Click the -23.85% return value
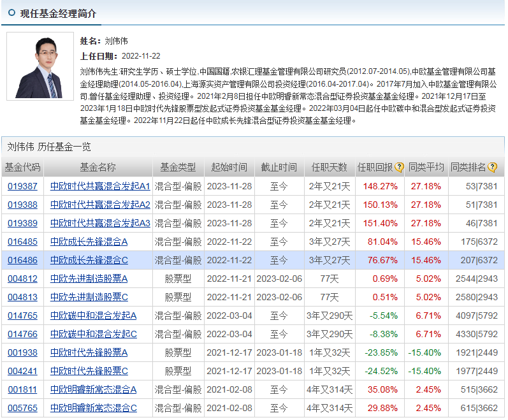The width and height of the screenshot is (508, 420). pyautogui.click(x=381, y=352)
